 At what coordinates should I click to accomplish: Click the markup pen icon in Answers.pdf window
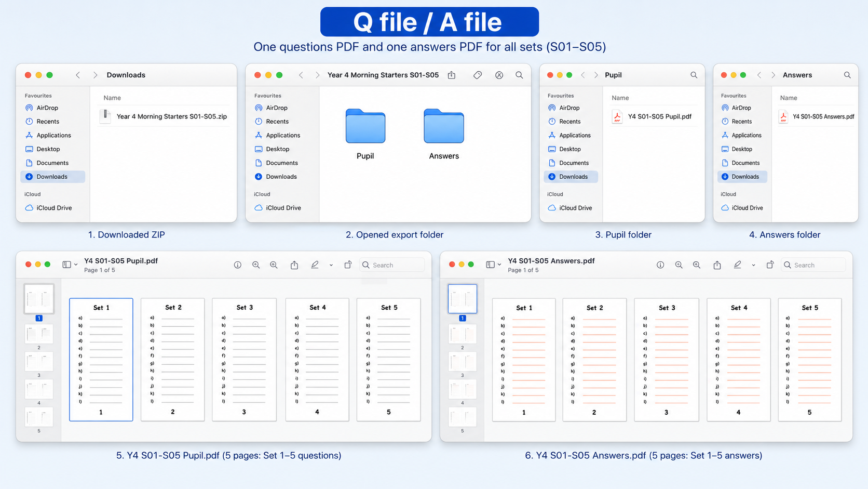[x=737, y=265]
